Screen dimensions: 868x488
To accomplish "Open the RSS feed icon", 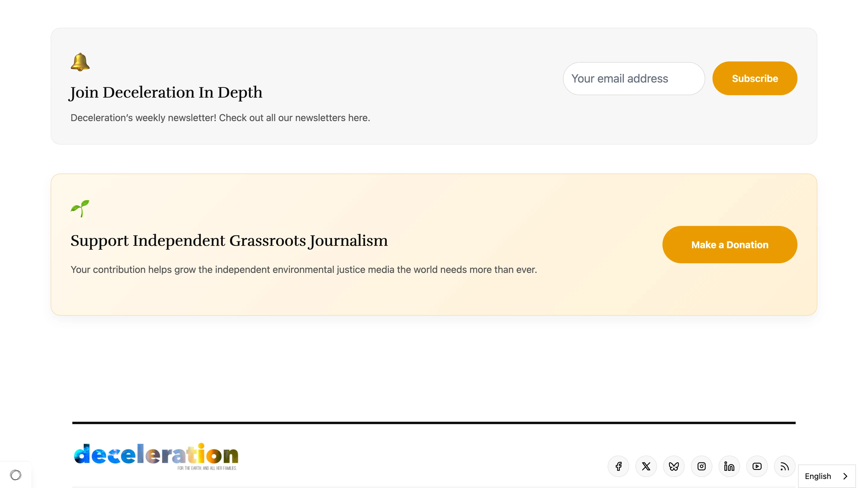I will (x=785, y=466).
